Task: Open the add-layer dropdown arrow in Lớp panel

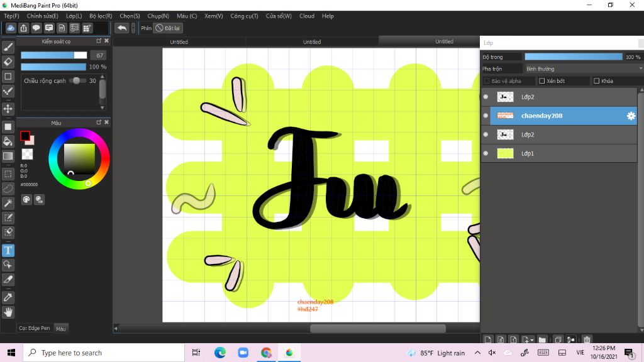Action: [x=532, y=340]
